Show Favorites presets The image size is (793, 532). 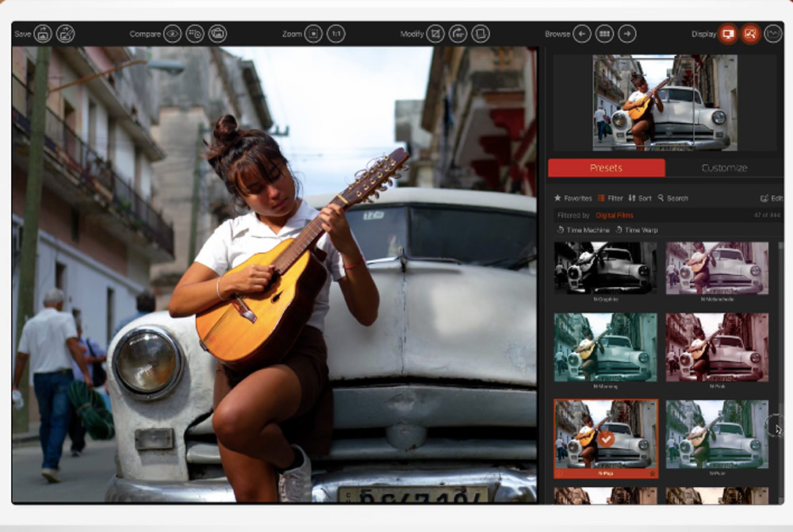573,198
